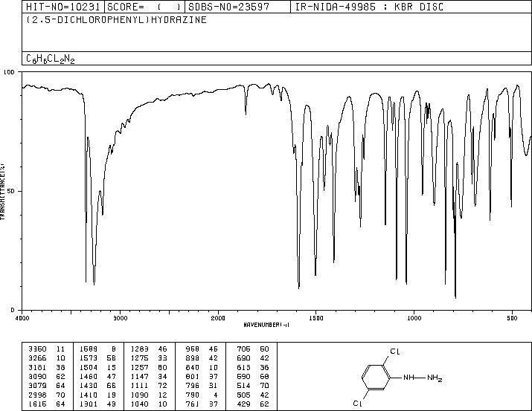Screen dimensions: 532x411
Task: Click the 1090 wavenumber in the table
Action: [x=139, y=395]
